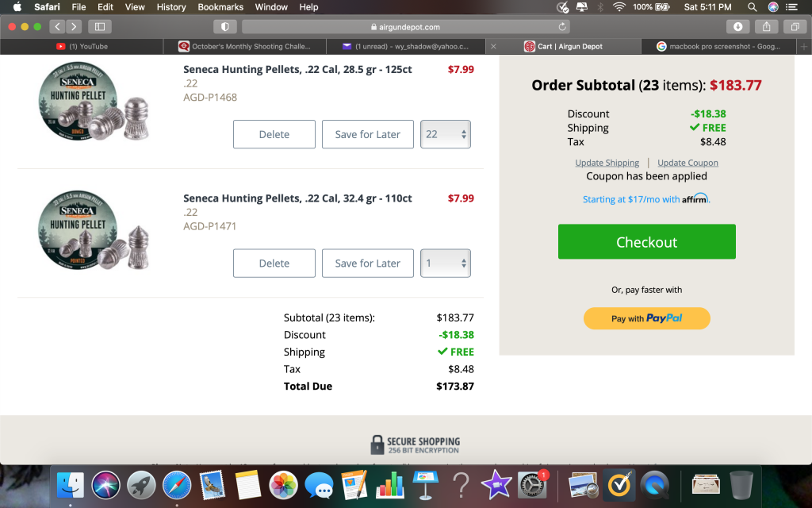Click the Update Shipping link
The image size is (812, 508).
coord(607,163)
